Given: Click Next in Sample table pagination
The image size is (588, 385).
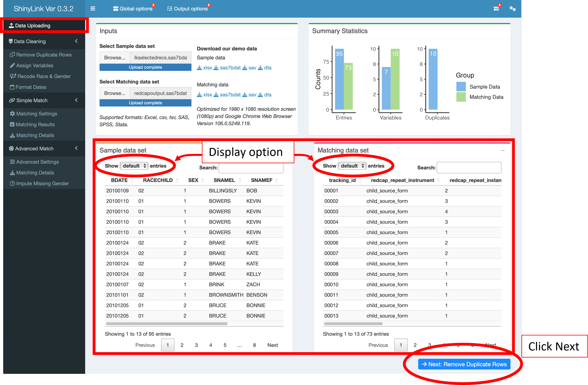Looking at the screenshot, I should [273, 345].
